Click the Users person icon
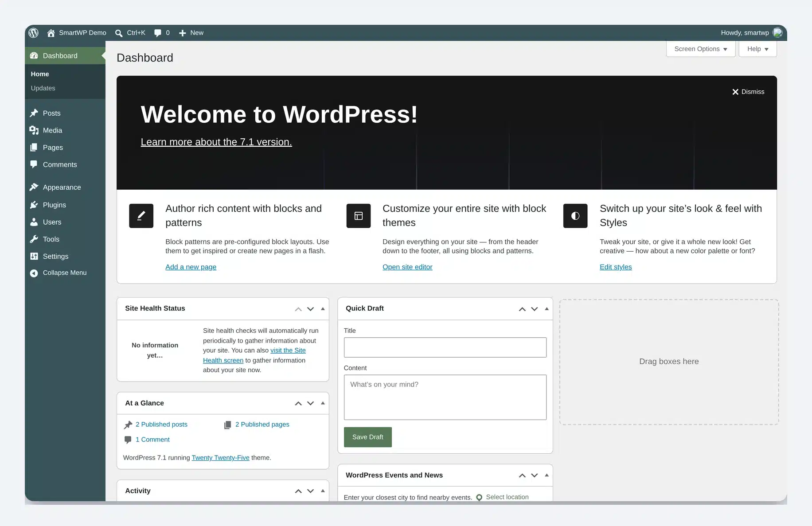The height and width of the screenshot is (526, 812). pyautogui.click(x=34, y=222)
